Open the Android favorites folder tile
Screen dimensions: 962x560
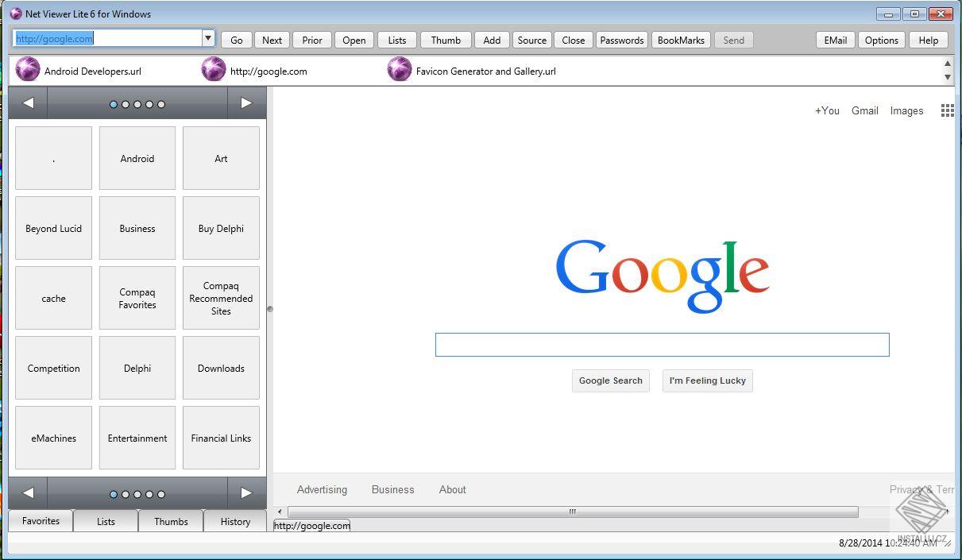(x=137, y=158)
